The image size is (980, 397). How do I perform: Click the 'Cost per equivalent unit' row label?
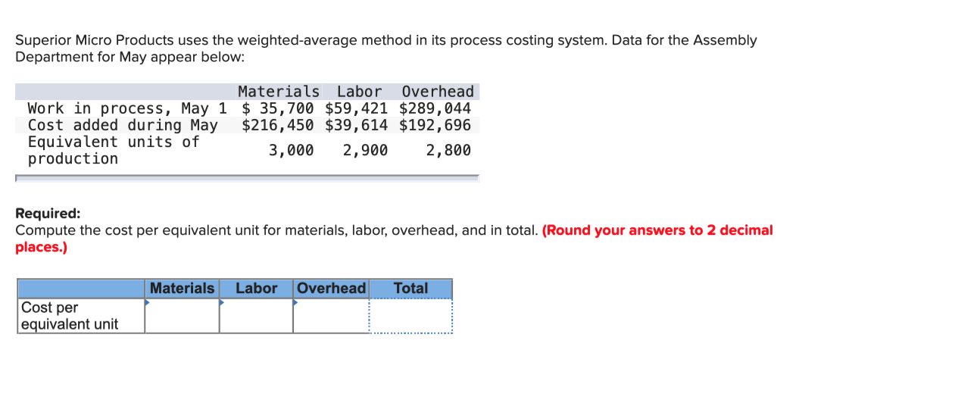[x=81, y=316]
